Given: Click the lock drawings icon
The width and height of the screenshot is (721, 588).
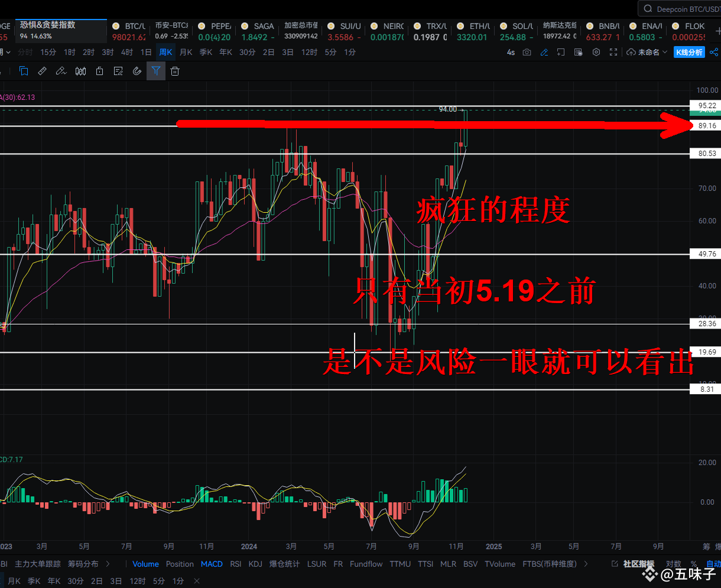Looking at the screenshot, I should click(100, 72).
